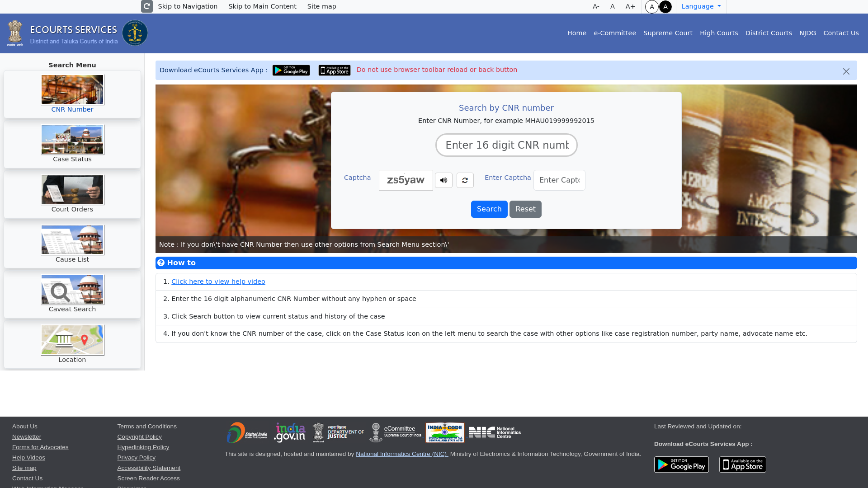Open Newsletter footer link
Screen dimensions: 868x488
(x=27, y=437)
